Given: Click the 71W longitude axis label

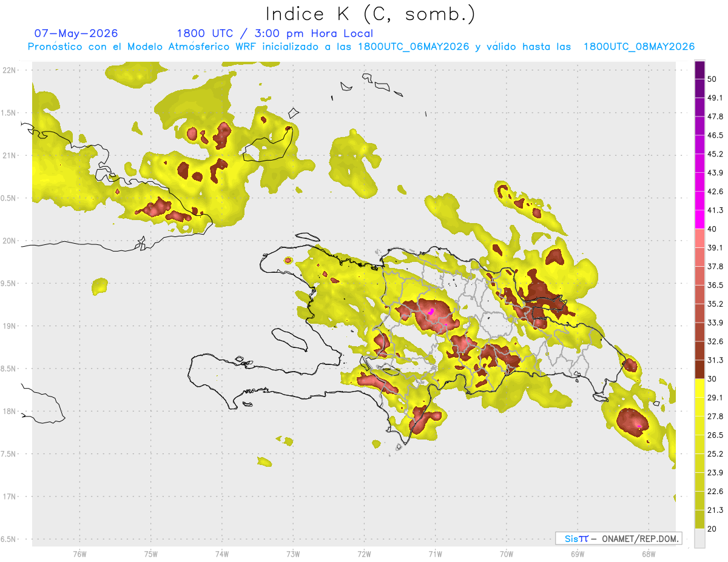Looking at the screenshot, I should [435, 553].
